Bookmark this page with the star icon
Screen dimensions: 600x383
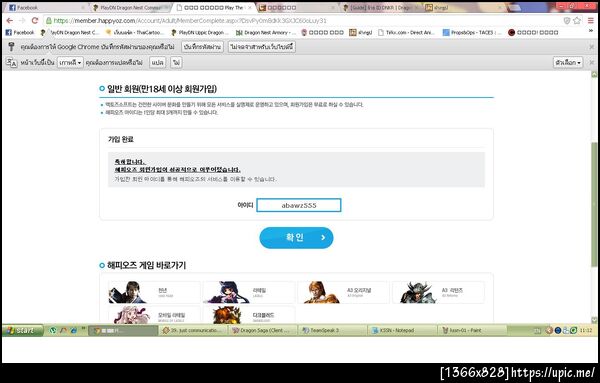click(577, 21)
